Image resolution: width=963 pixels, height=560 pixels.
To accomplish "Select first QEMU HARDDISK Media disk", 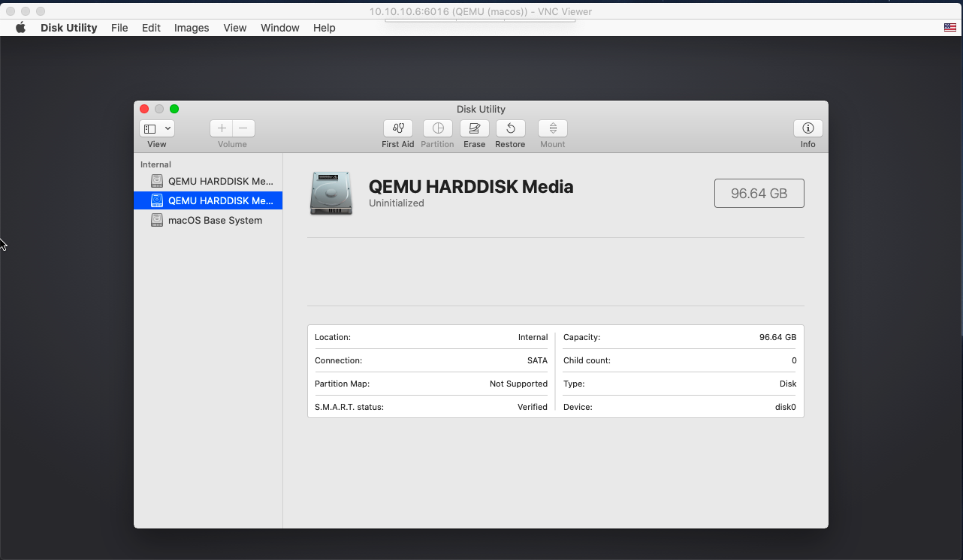I will [x=208, y=181].
